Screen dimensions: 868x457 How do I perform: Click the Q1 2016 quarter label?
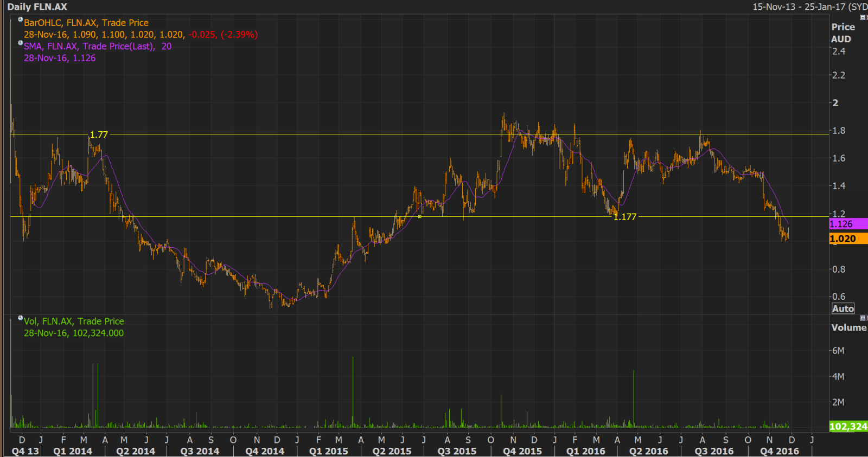(x=586, y=451)
